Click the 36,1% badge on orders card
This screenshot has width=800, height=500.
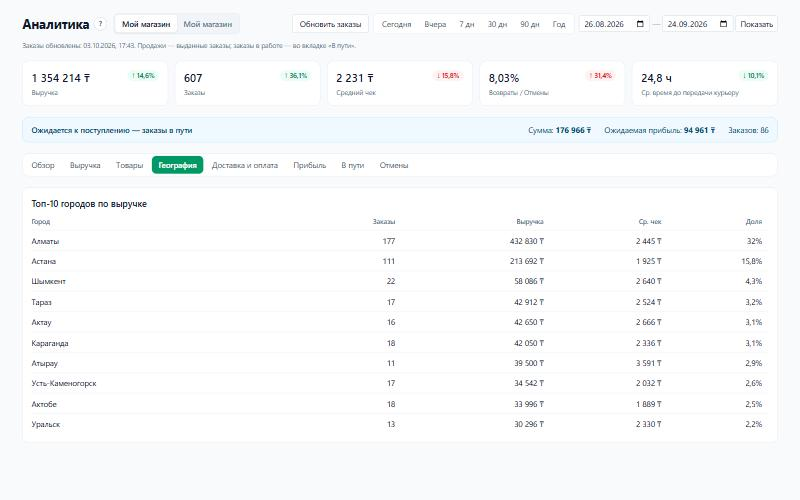click(295, 76)
